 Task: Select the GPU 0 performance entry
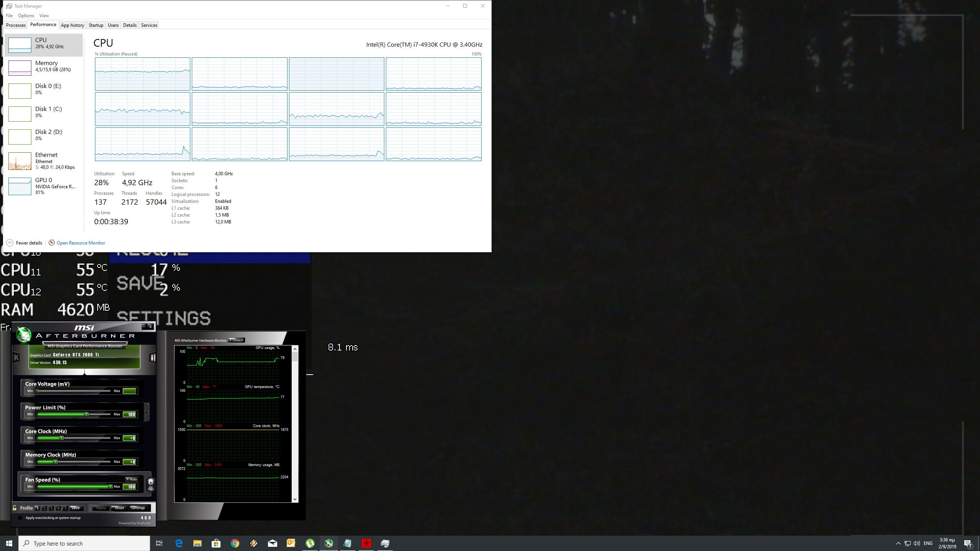pos(43,186)
